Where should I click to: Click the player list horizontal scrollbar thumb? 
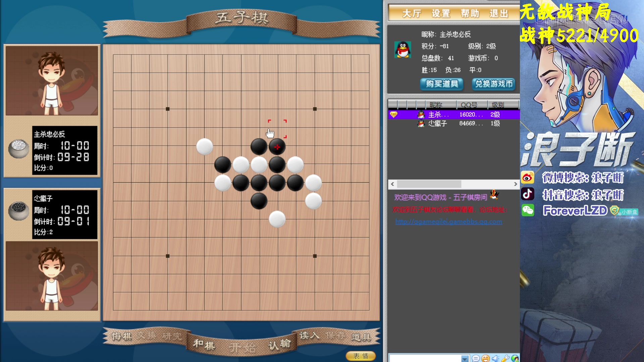(429, 184)
